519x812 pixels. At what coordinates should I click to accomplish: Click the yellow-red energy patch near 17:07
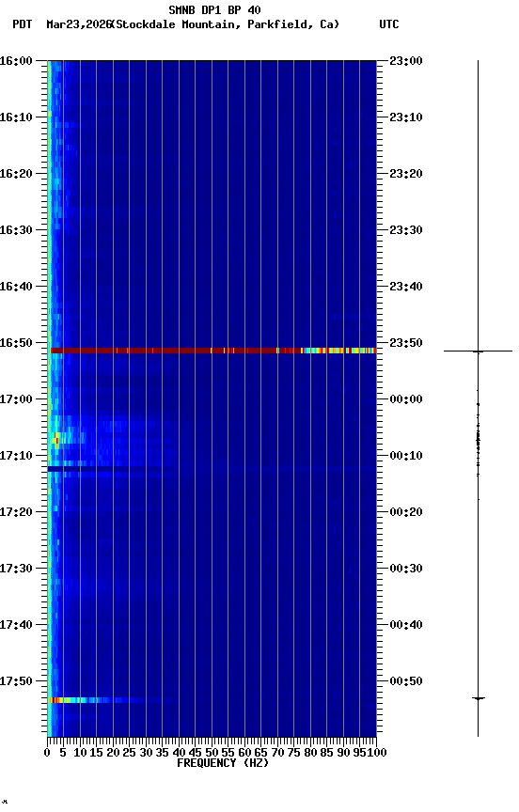point(55,441)
